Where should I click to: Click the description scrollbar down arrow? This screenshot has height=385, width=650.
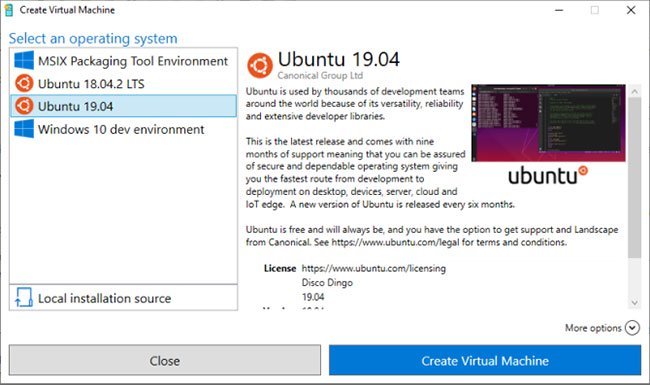tap(634, 303)
